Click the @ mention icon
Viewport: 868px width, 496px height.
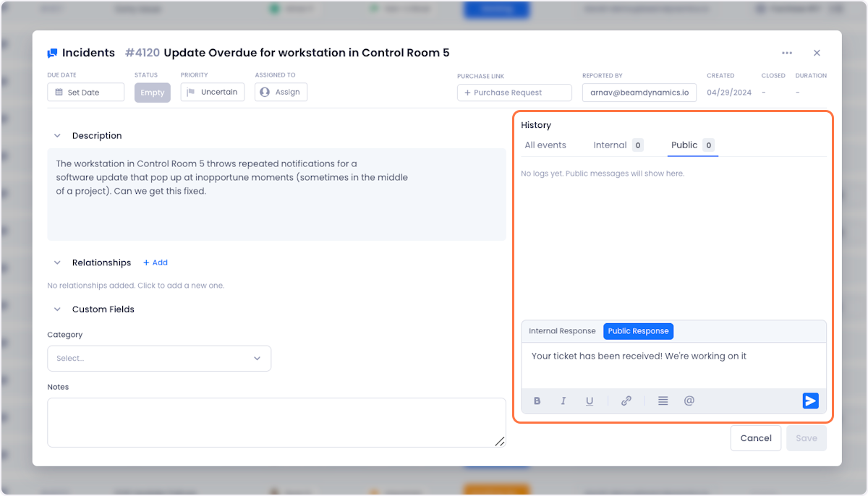click(689, 401)
